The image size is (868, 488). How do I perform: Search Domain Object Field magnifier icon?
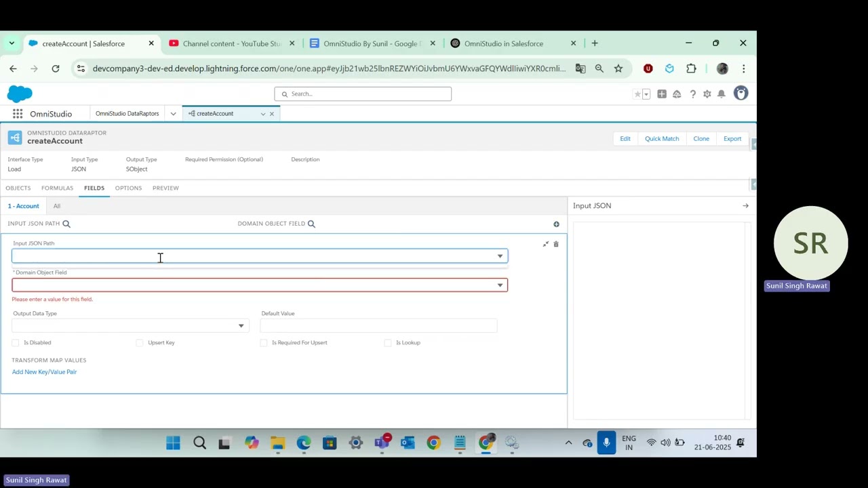coord(311,224)
